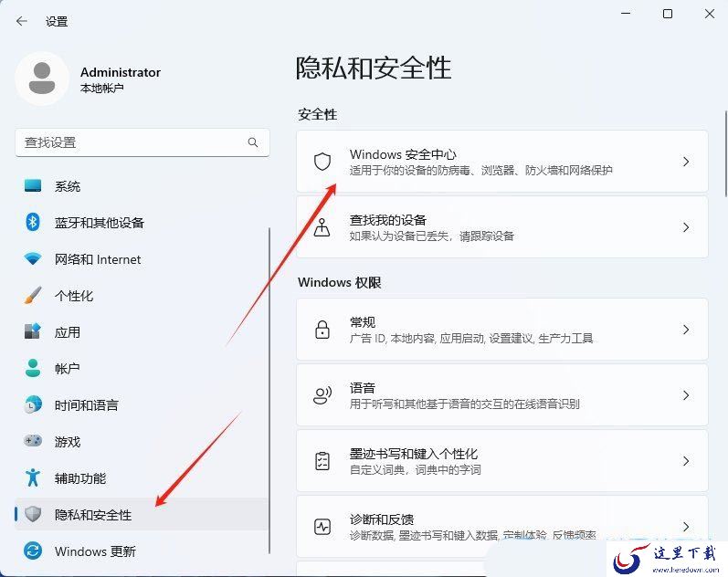Click the chevron on the 语音 row

coord(686,395)
